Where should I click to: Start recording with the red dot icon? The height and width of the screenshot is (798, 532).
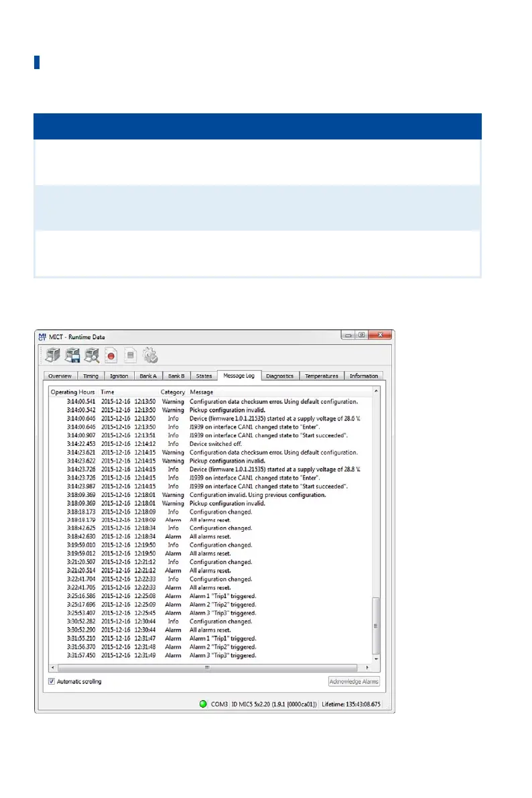click(x=111, y=355)
